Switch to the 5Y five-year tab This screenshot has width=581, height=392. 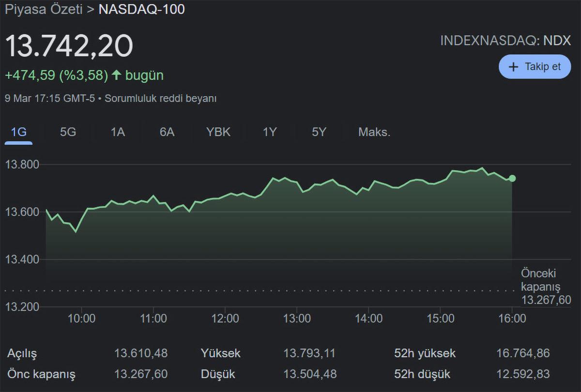(x=319, y=132)
